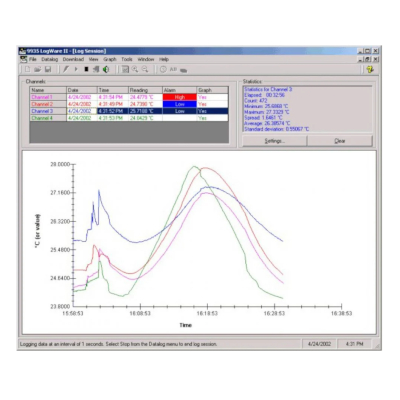Viewport: 400px width, 400px height.
Task: Click the clock icon in the toolbar
Action: coord(163,69)
